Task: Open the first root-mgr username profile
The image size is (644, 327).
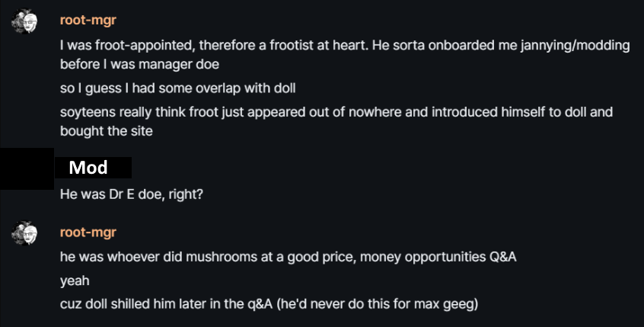Action: click(x=88, y=21)
